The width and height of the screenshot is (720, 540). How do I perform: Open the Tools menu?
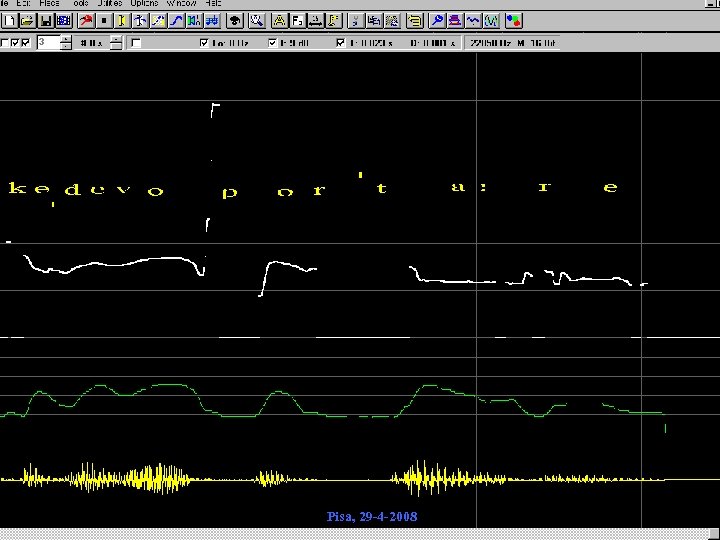pos(80,3)
